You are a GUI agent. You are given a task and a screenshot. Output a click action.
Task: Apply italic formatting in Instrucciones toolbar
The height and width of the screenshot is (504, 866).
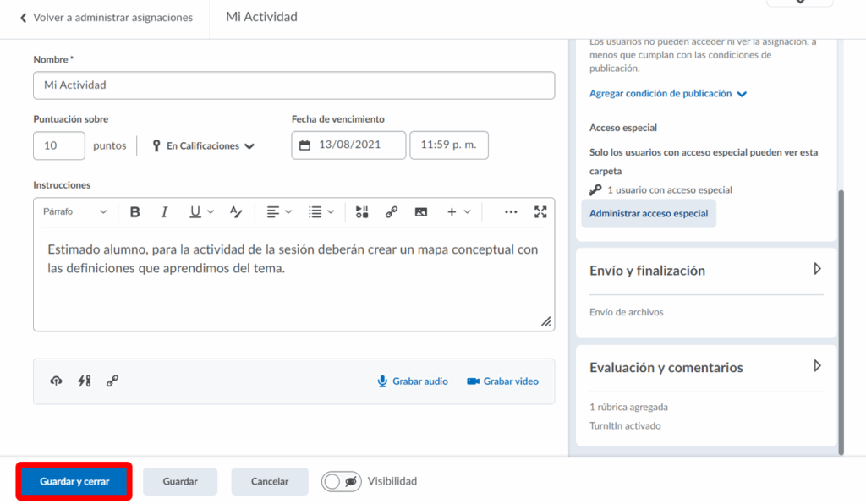click(x=165, y=212)
